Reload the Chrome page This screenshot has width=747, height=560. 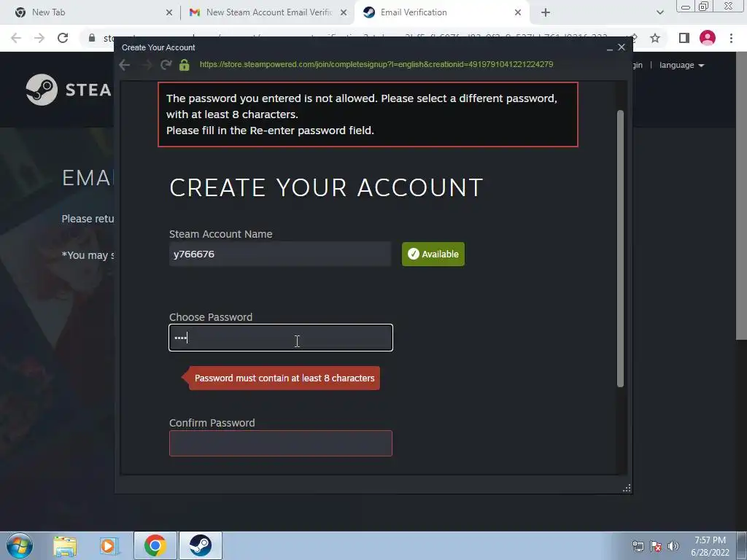tap(63, 38)
